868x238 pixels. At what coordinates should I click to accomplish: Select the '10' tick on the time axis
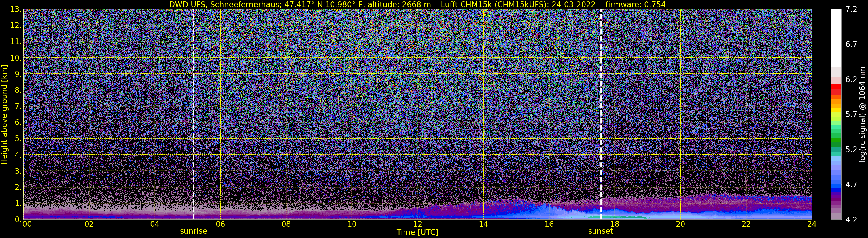[x=352, y=224]
